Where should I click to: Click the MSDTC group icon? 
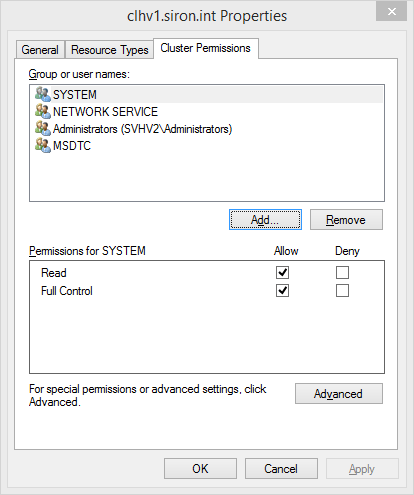(43, 145)
